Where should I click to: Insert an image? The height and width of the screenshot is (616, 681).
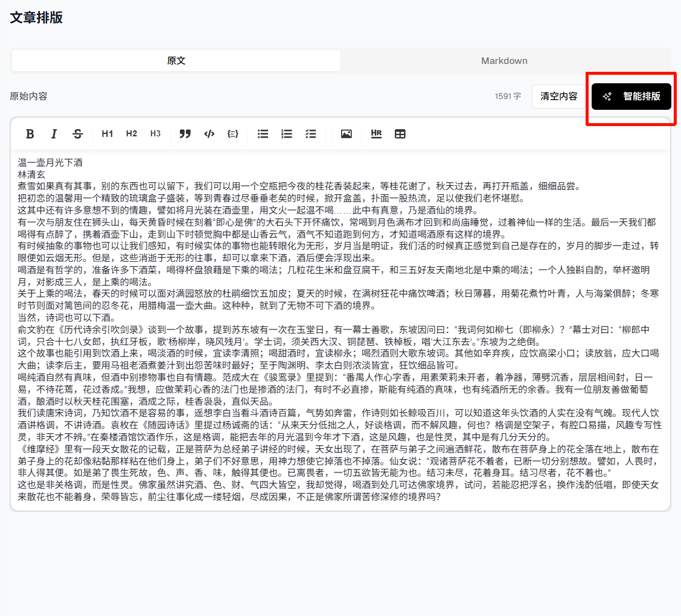pos(346,134)
